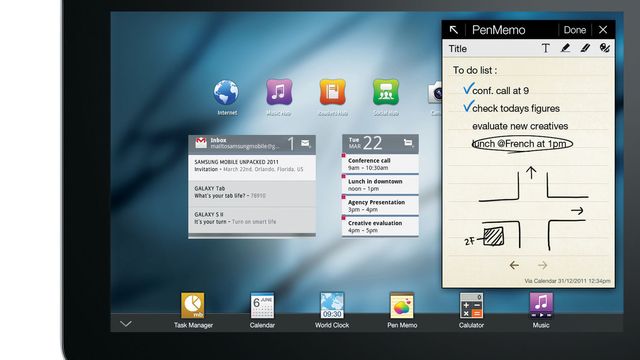640x360 pixels.
Task: Launch the Music Hub app
Action: [279, 92]
